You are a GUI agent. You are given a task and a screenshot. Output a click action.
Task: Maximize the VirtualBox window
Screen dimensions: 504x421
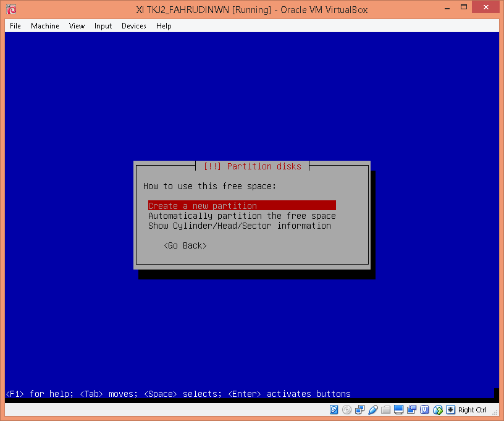coord(463,7)
